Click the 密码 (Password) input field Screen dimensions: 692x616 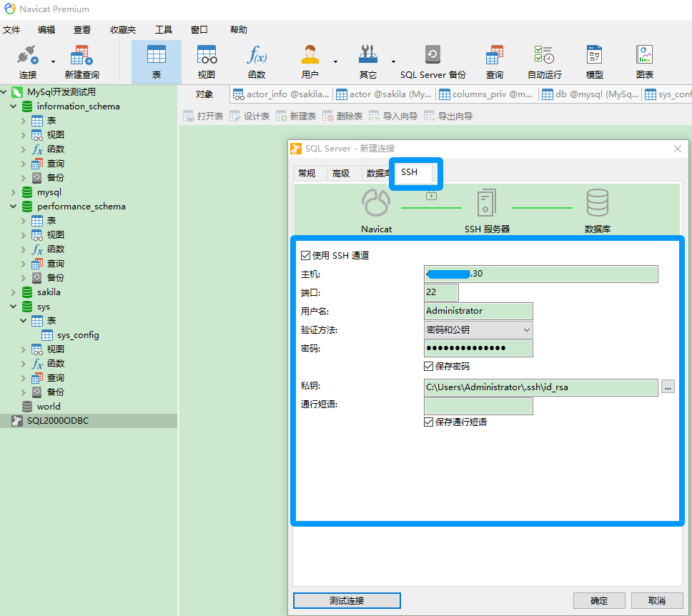pos(478,348)
